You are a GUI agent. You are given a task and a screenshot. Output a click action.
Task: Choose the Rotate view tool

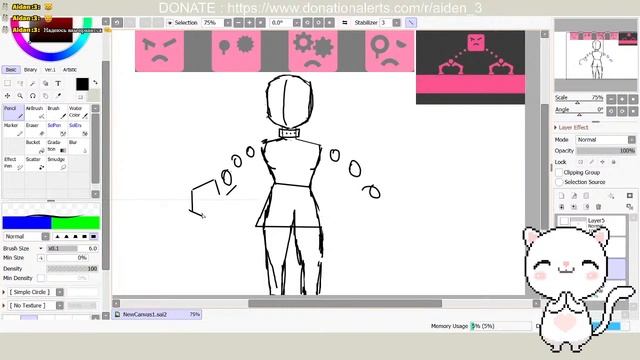33,96
